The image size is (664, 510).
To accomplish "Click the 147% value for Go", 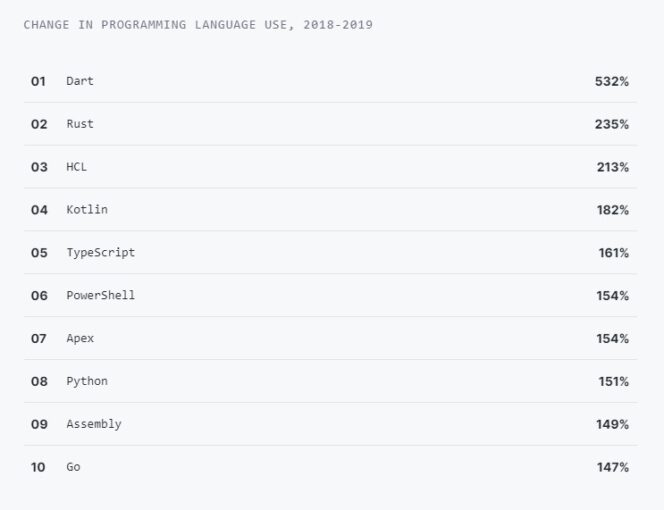I will pos(612,467).
